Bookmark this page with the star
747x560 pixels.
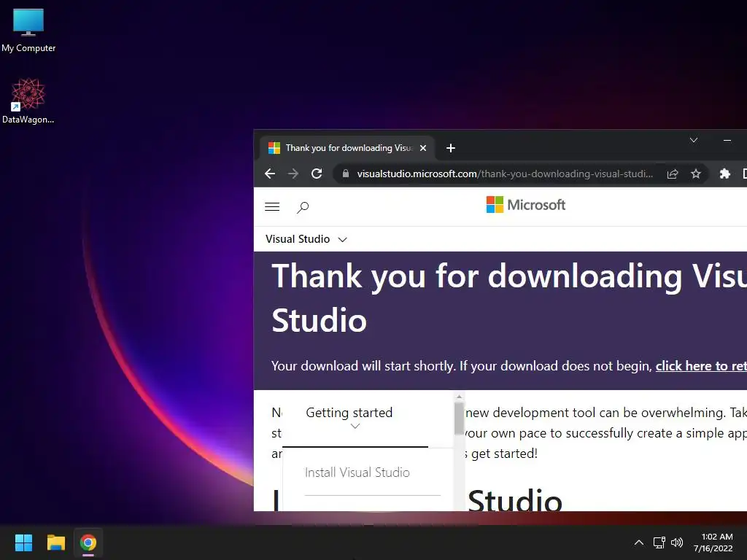coord(695,174)
